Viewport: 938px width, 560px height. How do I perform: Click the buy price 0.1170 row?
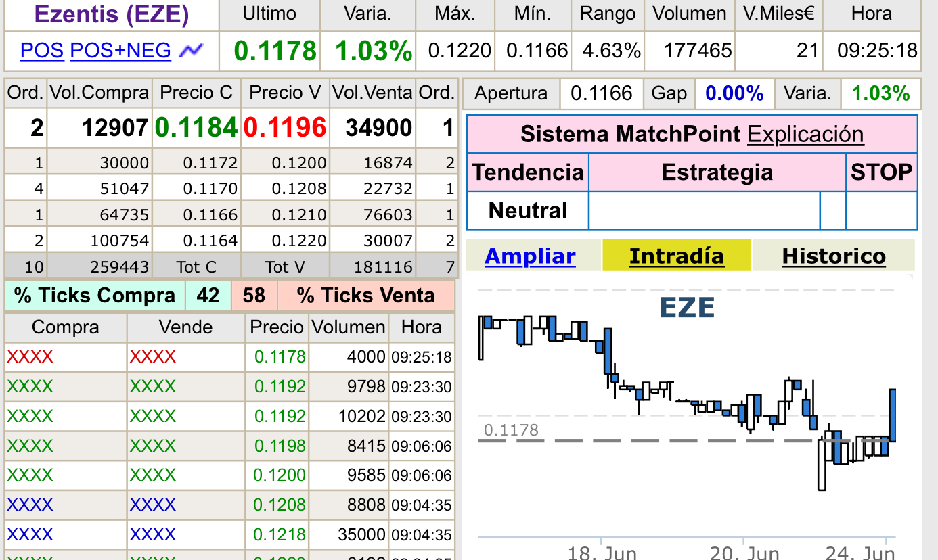click(210, 189)
